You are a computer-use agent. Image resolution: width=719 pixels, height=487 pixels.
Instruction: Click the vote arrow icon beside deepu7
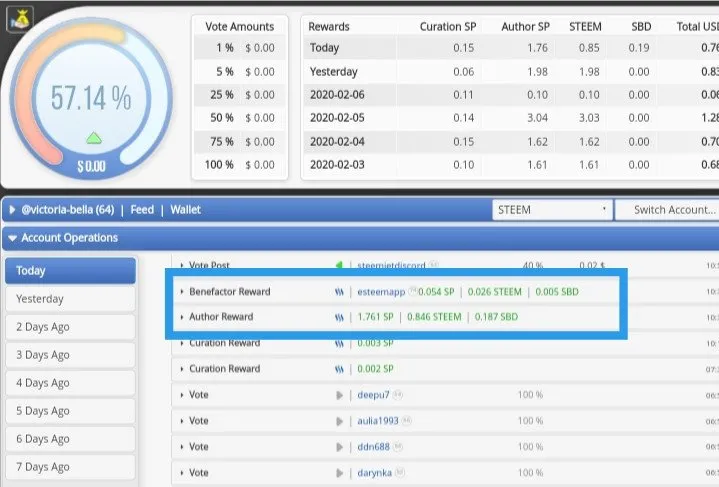coord(339,395)
